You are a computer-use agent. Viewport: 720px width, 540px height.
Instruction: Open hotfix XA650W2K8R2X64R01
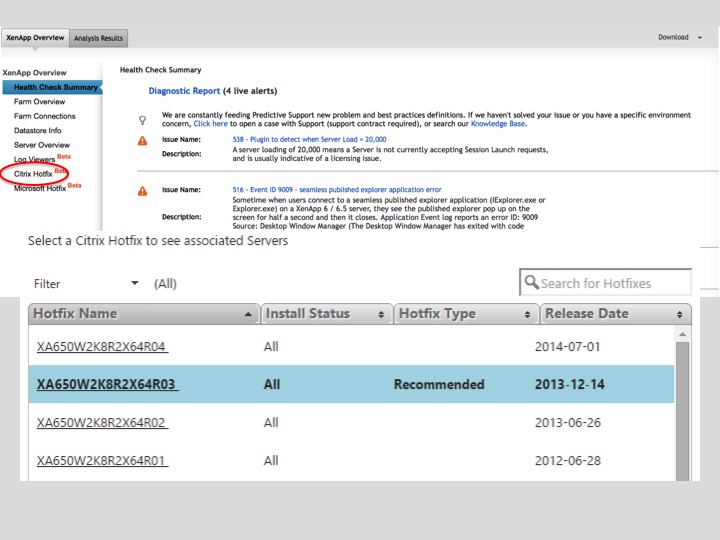(102, 461)
